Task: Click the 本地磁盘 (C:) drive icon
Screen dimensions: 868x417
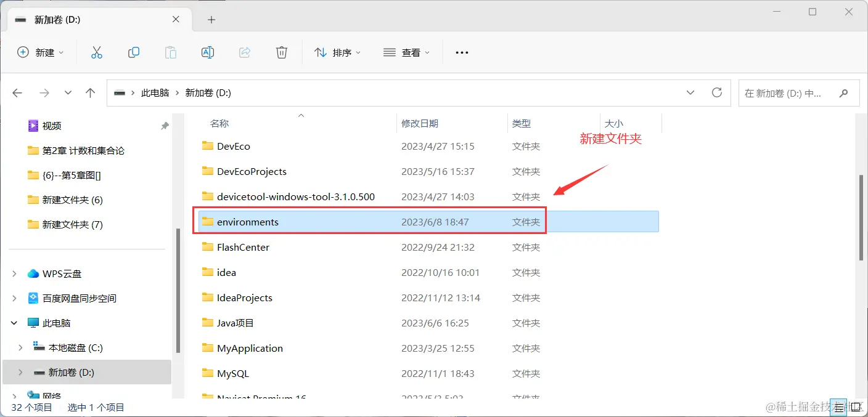Action: (39, 347)
